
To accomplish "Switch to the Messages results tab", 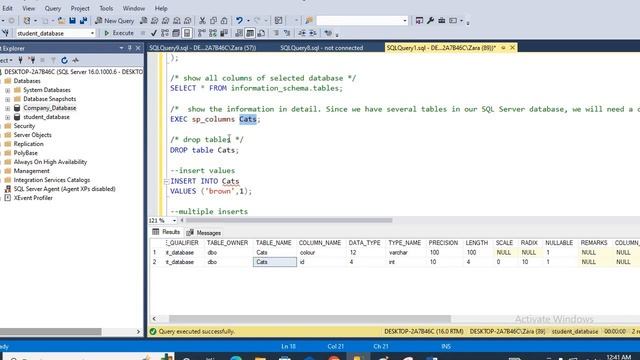I will 204,233.
